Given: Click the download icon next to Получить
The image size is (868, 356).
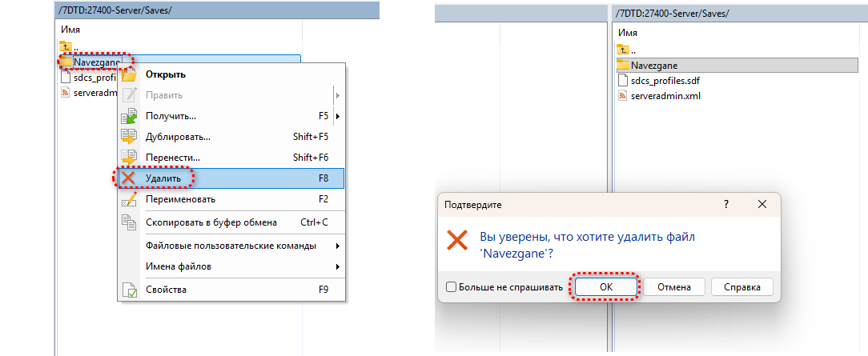Looking at the screenshot, I should (128, 116).
